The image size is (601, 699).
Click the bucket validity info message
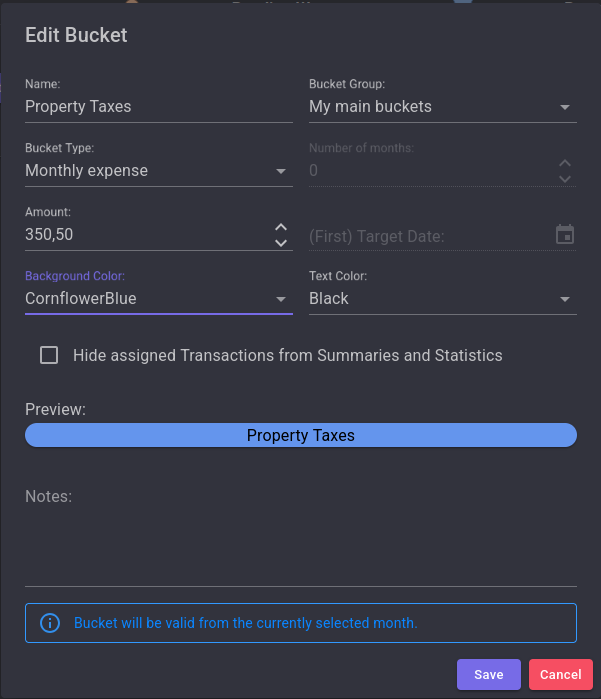(245, 623)
